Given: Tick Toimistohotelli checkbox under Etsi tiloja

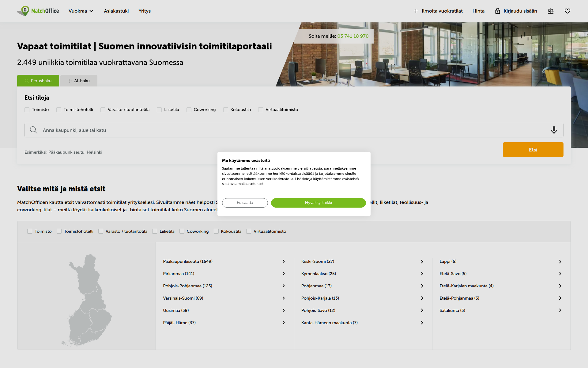Looking at the screenshot, I should [59, 110].
